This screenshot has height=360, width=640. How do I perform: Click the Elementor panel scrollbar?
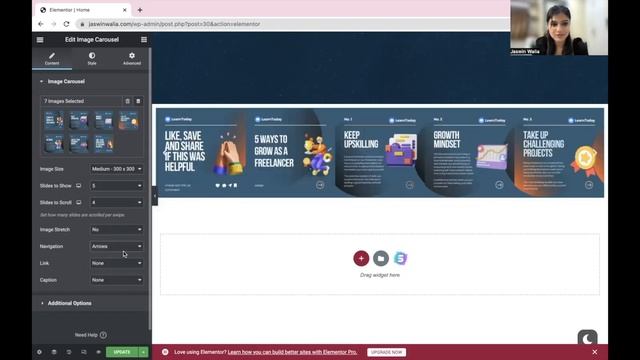(x=150, y=188)
